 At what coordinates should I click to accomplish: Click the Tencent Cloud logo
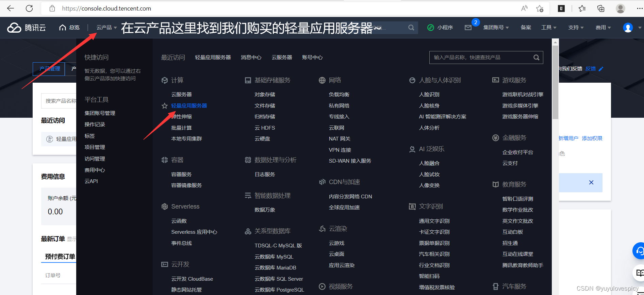[27, 28]
